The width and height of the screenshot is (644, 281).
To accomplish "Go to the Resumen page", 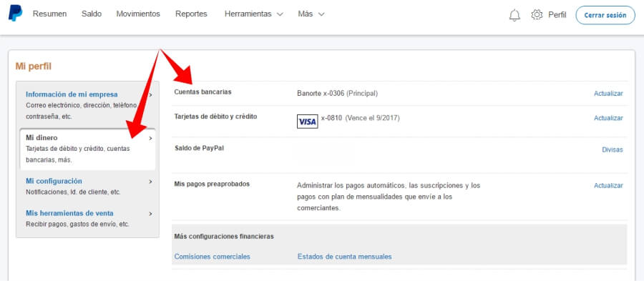I will click(x=49, y=14).
